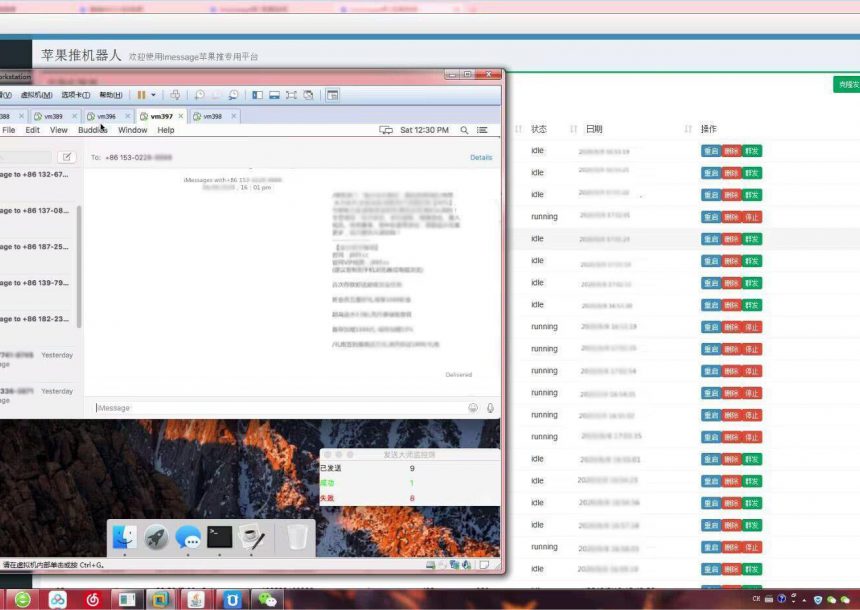Open the macOS Help menu
Image resolution: width=860 pixels, height=610 pixels.
pos(166,130)
